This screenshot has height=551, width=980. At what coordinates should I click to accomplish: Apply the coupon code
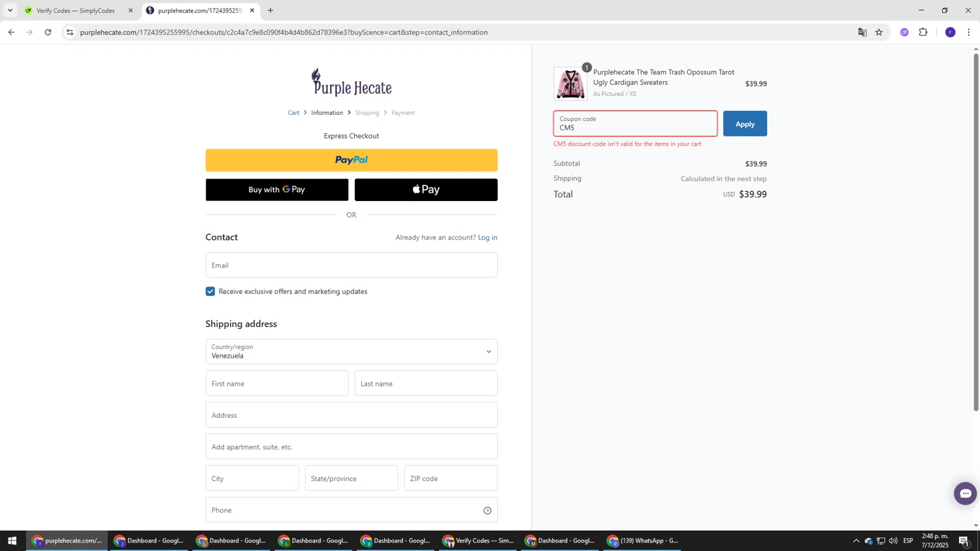pyautogui.click(x=745, y=124)
